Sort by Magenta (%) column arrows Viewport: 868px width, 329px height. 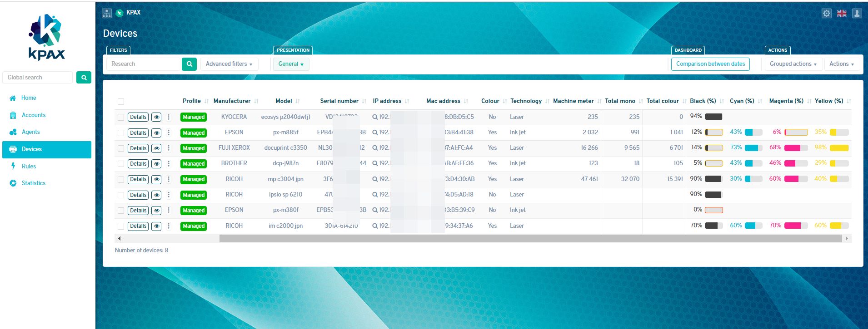pyautogui.click(x=809, y=101)
